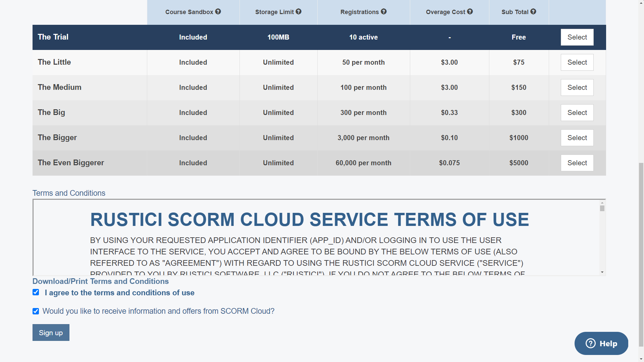
Task: Open the Sub Total help icon
Action: [533, 11]
